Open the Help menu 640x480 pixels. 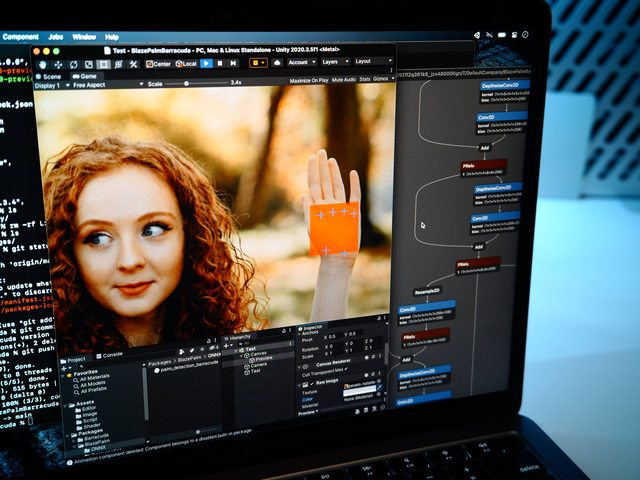coord(111,37)
